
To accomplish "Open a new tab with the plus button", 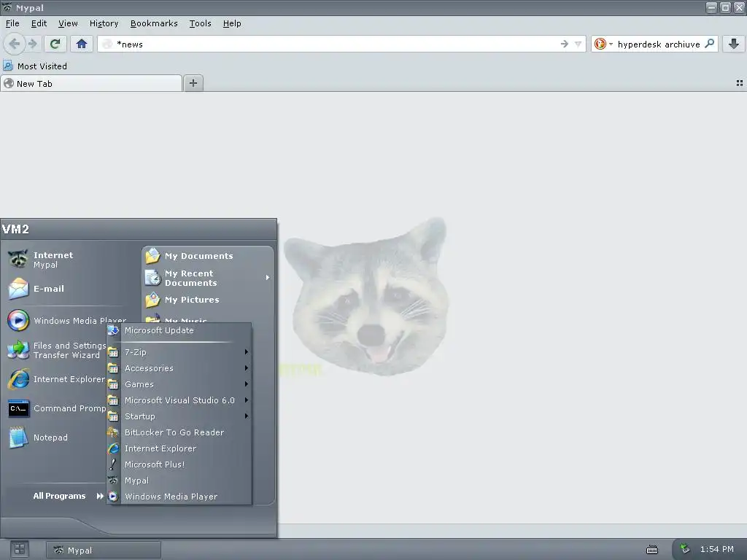I will coord(193,83).
